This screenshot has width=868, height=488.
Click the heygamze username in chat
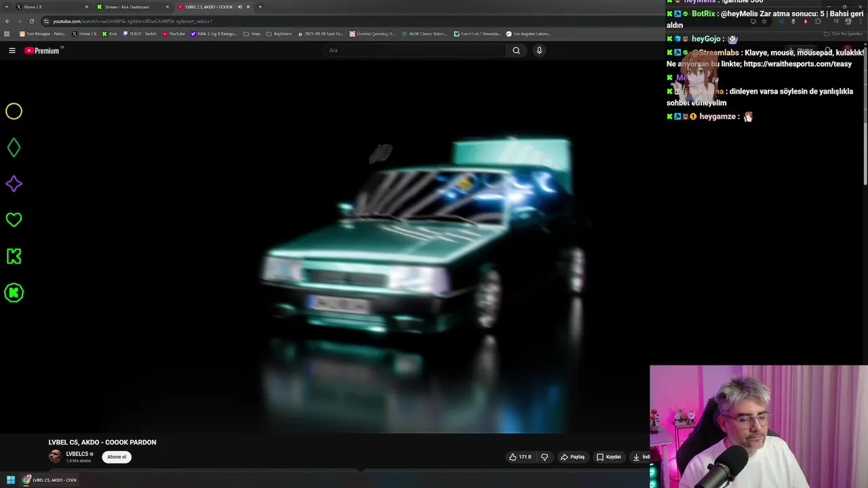(x=717, y=117)
